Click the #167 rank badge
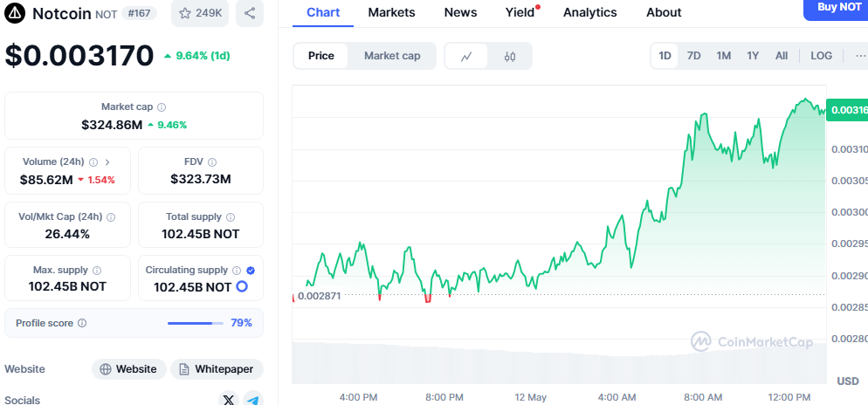Image resolution: width=868 pixels, height=405 pixels. 139,13
